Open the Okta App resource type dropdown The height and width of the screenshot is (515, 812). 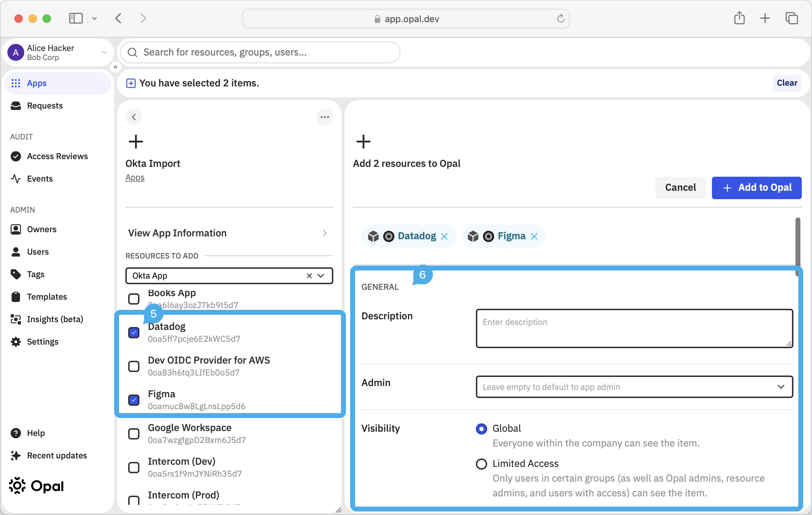coord(321,276)
